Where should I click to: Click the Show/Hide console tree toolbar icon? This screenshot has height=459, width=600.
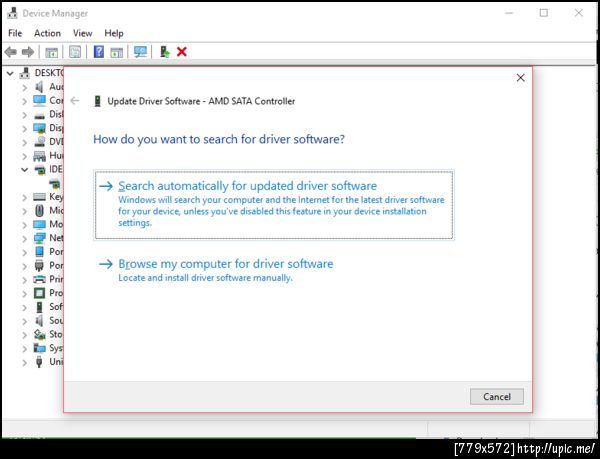click(x=51, y=52)
